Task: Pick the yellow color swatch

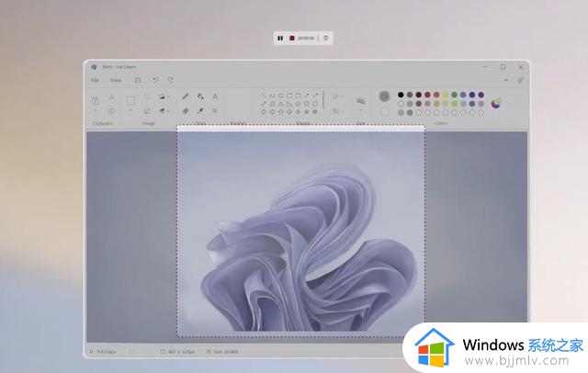Action: point(446,95)
